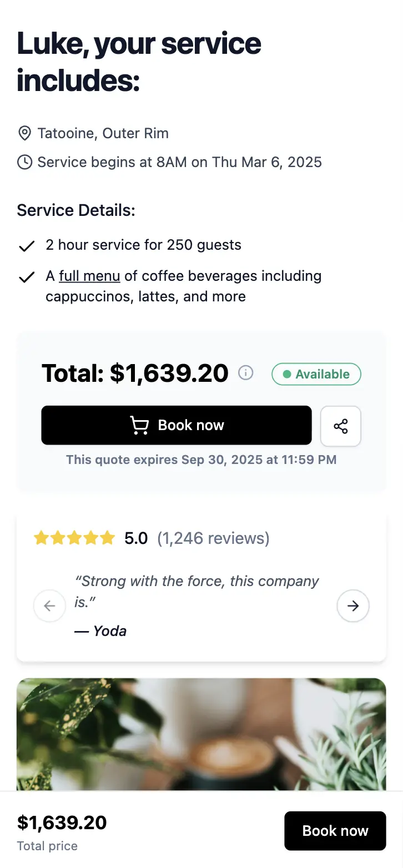Image resolution: width=403 pixels, height=868 pixels.
Task: Click the Yoda review quote text
Action: pos(197,591)
